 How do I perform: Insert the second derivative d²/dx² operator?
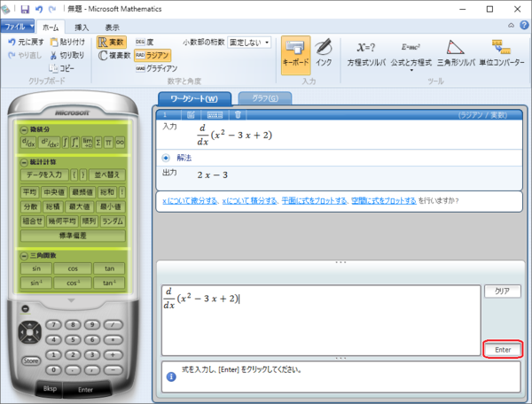pyautogui.click(x=49, y=143)
